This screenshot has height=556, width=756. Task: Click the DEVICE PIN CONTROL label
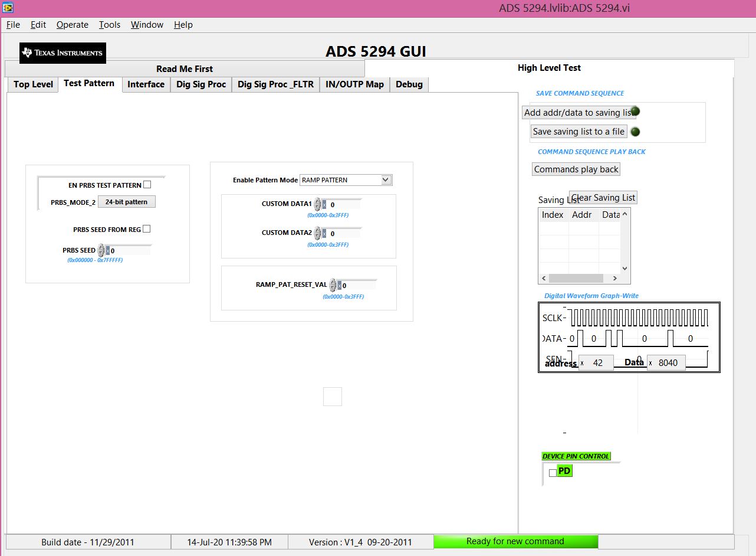(x=576, y=456)
